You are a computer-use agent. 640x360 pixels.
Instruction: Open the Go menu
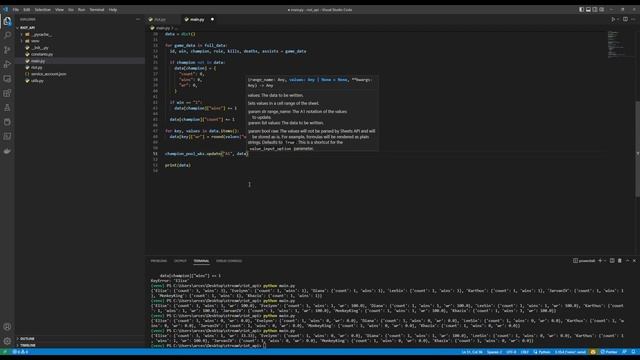coord(71,9)
